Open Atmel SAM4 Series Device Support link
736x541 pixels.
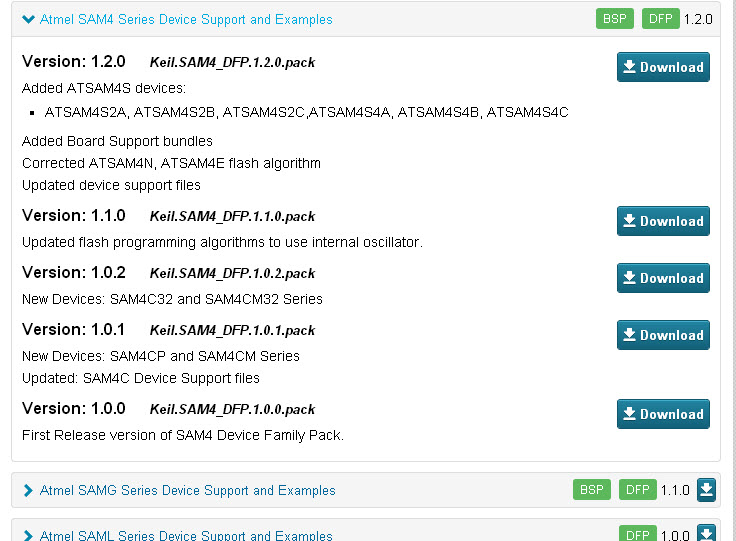186,19
